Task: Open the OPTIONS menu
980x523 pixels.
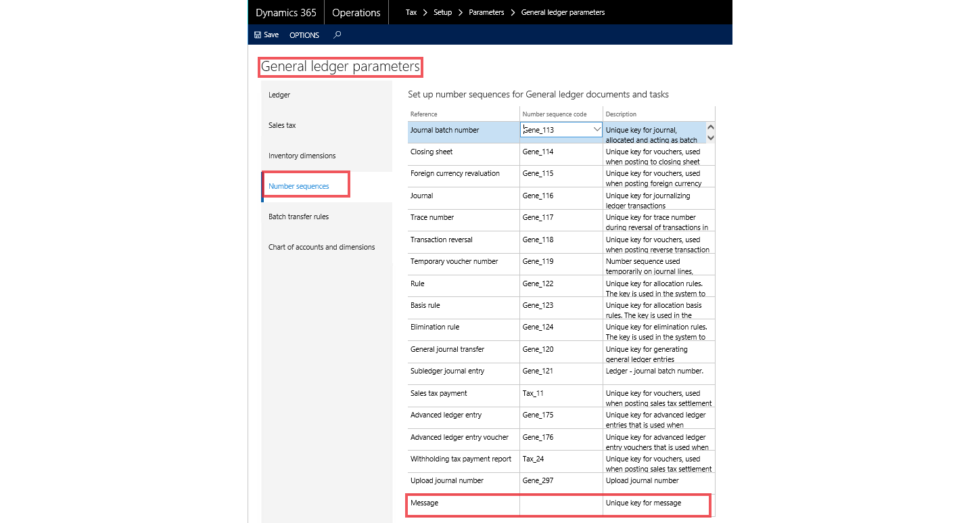Action: (x=304, y=35)
